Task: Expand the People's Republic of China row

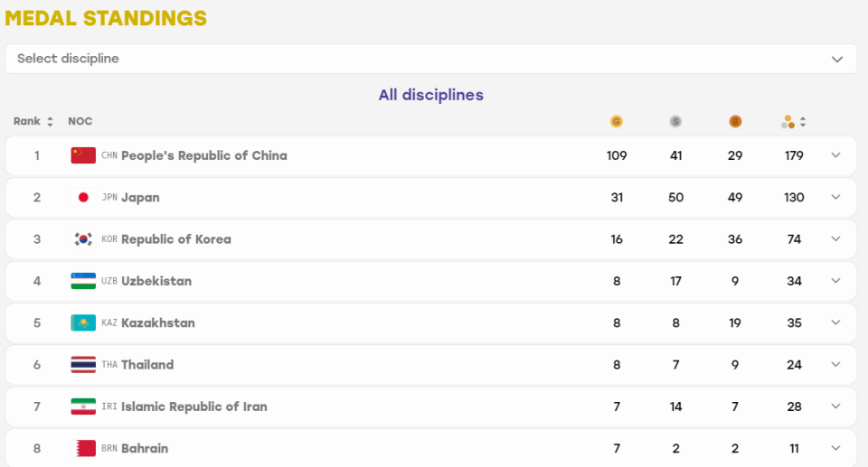Action: (x=835, y=155)
